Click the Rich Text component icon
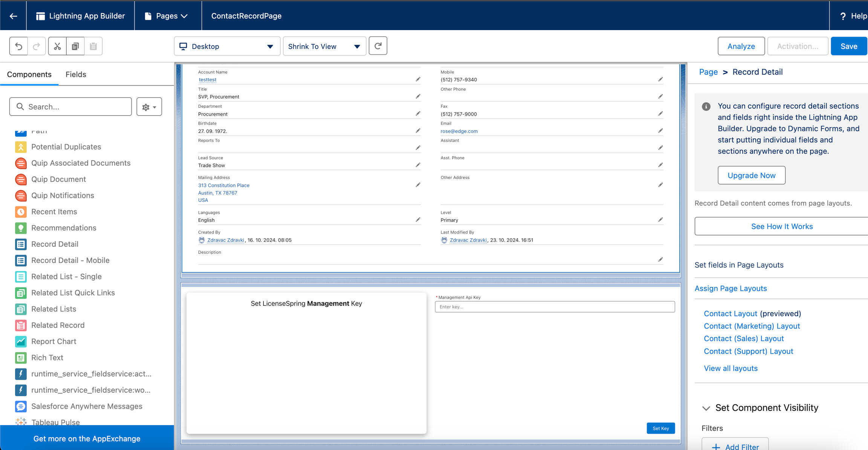This screenshot has width=868, height=450. coord(21,357)
